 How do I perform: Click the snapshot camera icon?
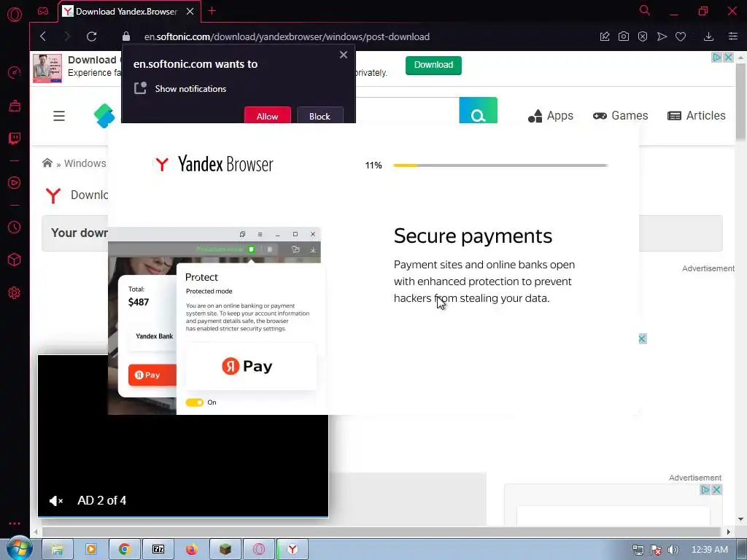(624, 36)
